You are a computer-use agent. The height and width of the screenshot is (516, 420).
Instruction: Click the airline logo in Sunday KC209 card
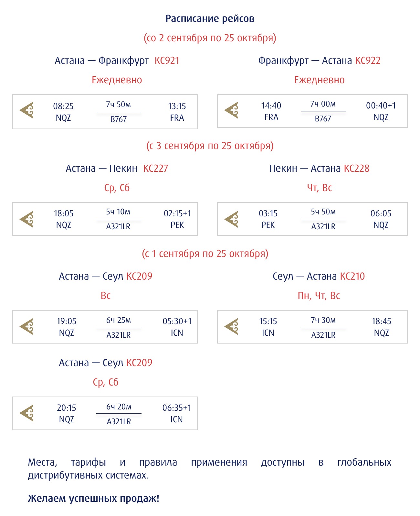(x=26, y=326)
